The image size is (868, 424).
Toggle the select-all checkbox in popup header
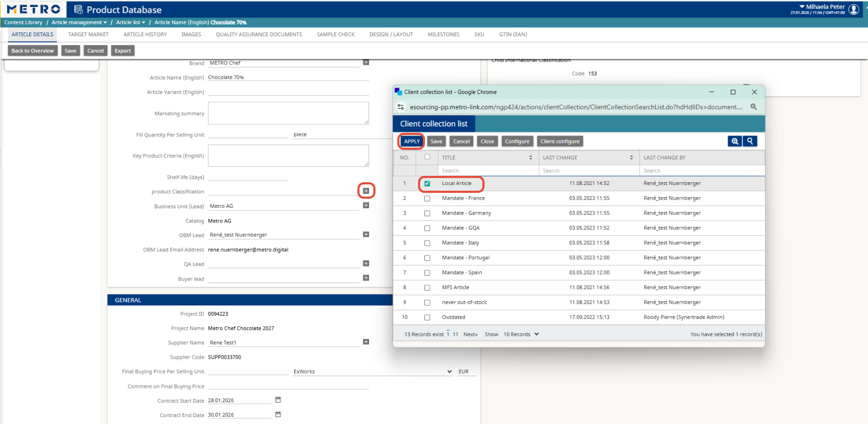pyautogui.click(x=427, y=157)
